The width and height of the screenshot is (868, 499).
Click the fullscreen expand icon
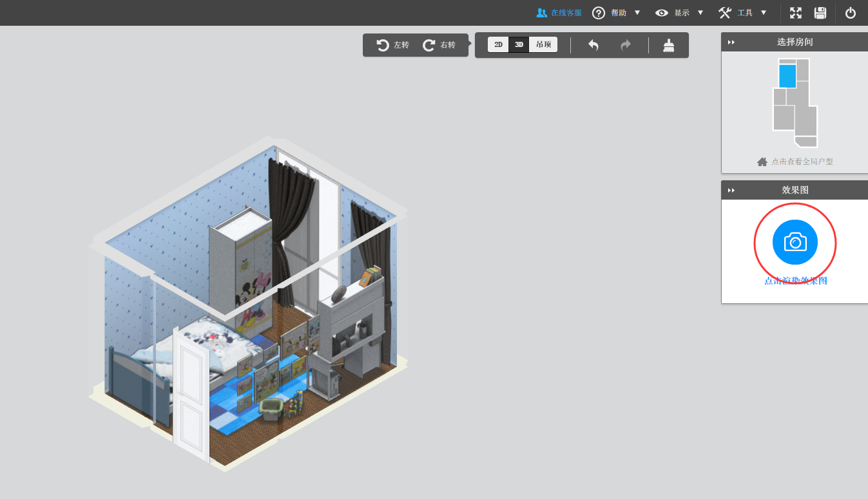(796, 13)
